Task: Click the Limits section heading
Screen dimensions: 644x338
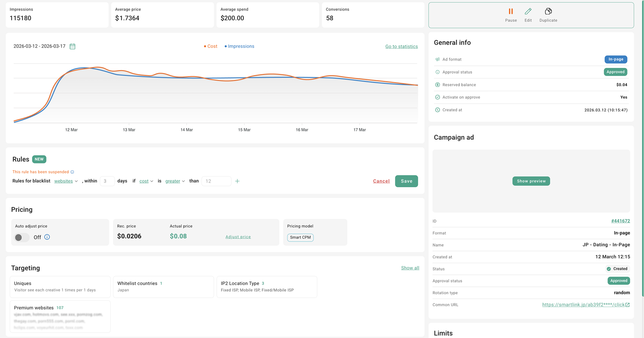Action: (x=443, y=333)
